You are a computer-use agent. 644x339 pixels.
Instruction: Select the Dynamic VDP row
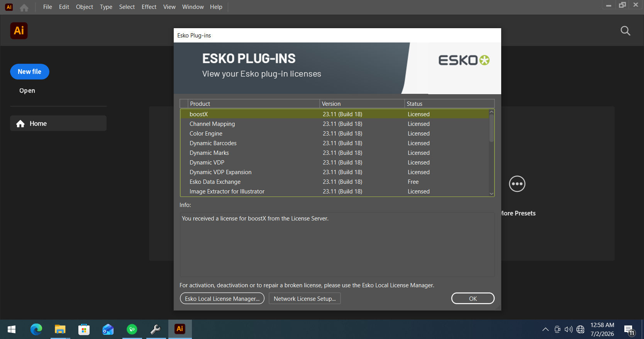click(335, 163)
